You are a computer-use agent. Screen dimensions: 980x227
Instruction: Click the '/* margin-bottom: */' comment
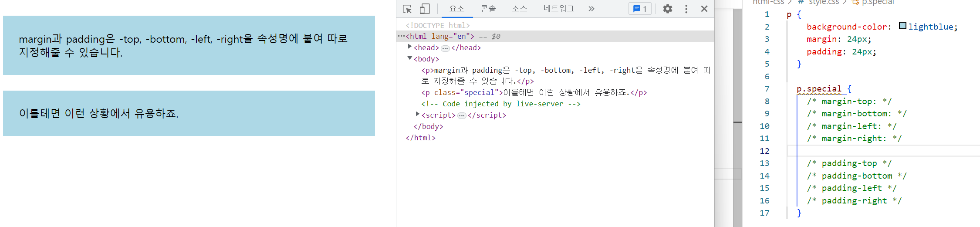click(856, 114)
